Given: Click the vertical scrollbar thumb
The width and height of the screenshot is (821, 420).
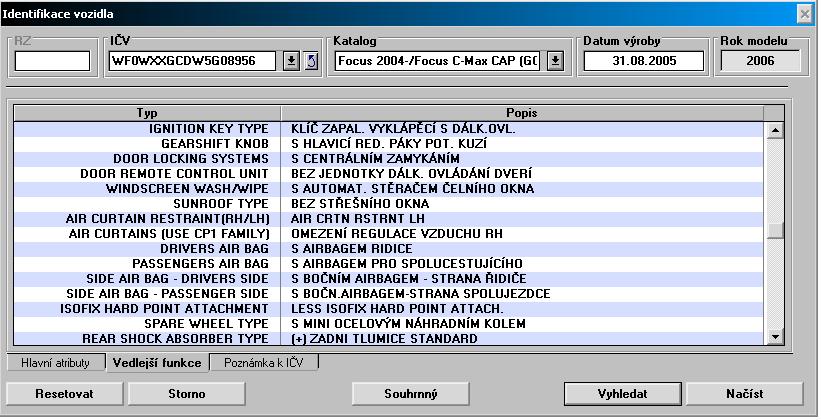Looking at the screenshot, I should [x=773, y=230].
